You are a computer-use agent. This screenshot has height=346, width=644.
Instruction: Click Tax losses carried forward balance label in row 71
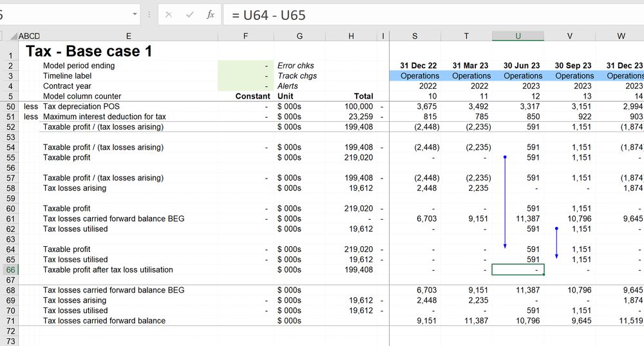104,321
